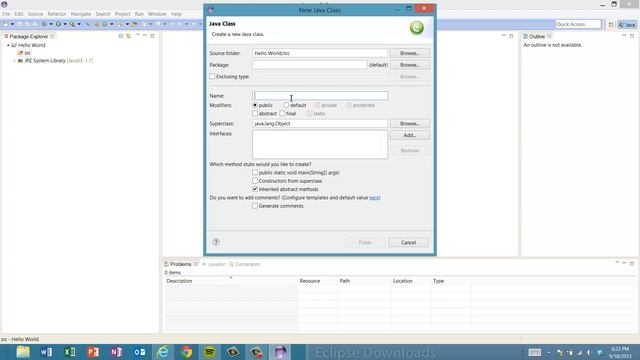Viewport: 640px width, 360px height.
Task: Click the Package input field
Action: (310, 65)
